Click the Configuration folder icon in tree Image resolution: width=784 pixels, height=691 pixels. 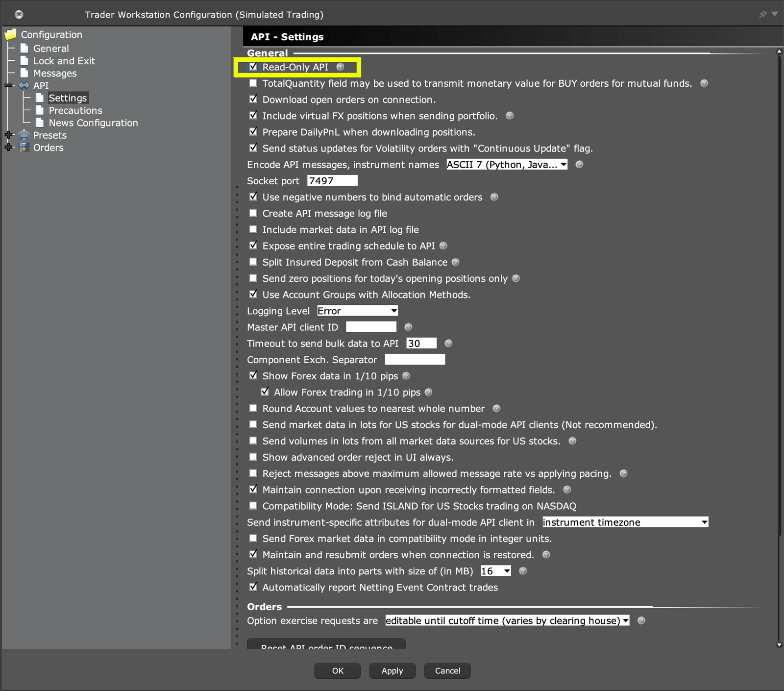[x=10, y=35]
